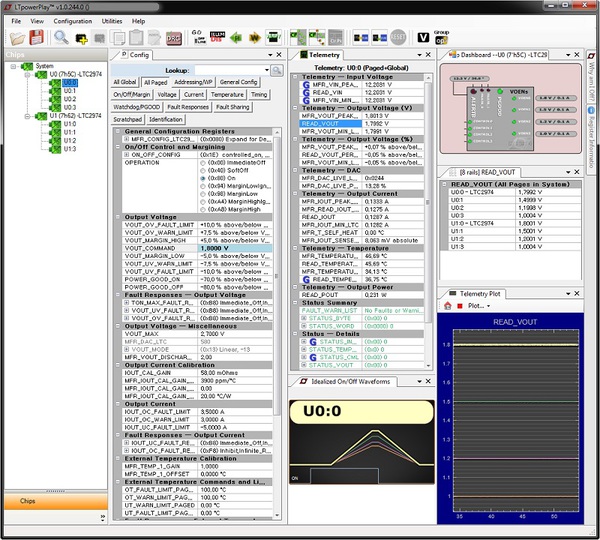
Task: Click the home icon in Telemetry Plot
Action: [447, 306]
